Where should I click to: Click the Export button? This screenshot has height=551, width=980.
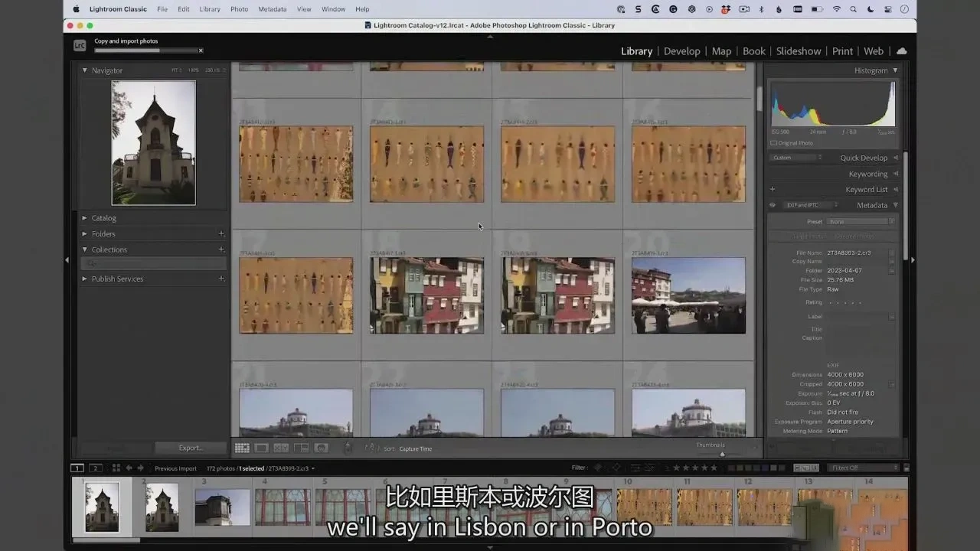tap(191, 448)
